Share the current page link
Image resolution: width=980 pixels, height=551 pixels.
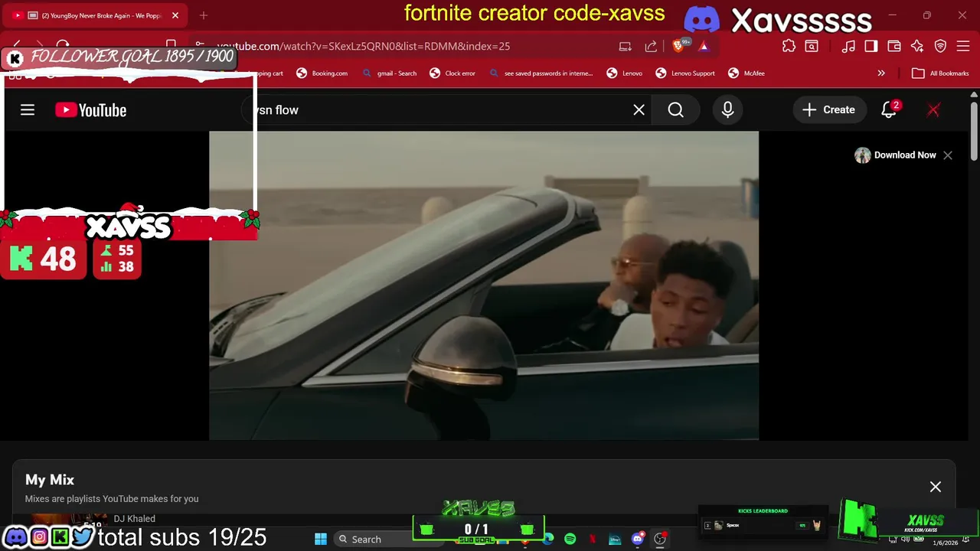pos(651,46)
